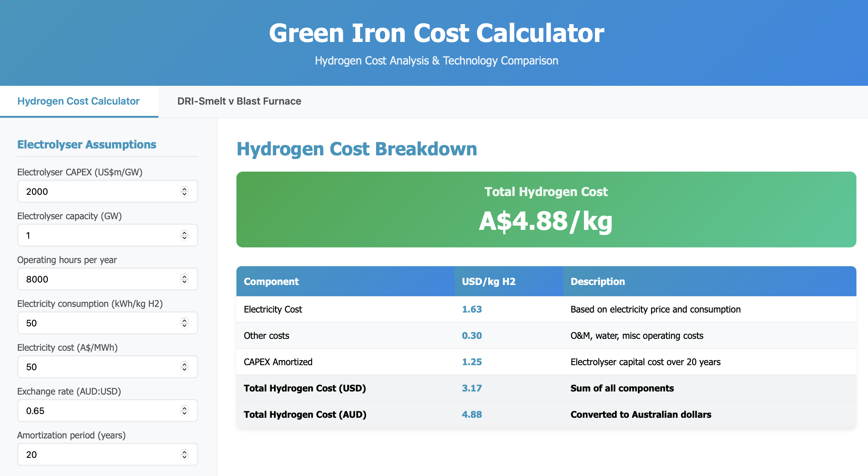Click the USD/kg H2 column header
Image resolution: width=868 pixels, height=476 pixels.
coord(488,281)
